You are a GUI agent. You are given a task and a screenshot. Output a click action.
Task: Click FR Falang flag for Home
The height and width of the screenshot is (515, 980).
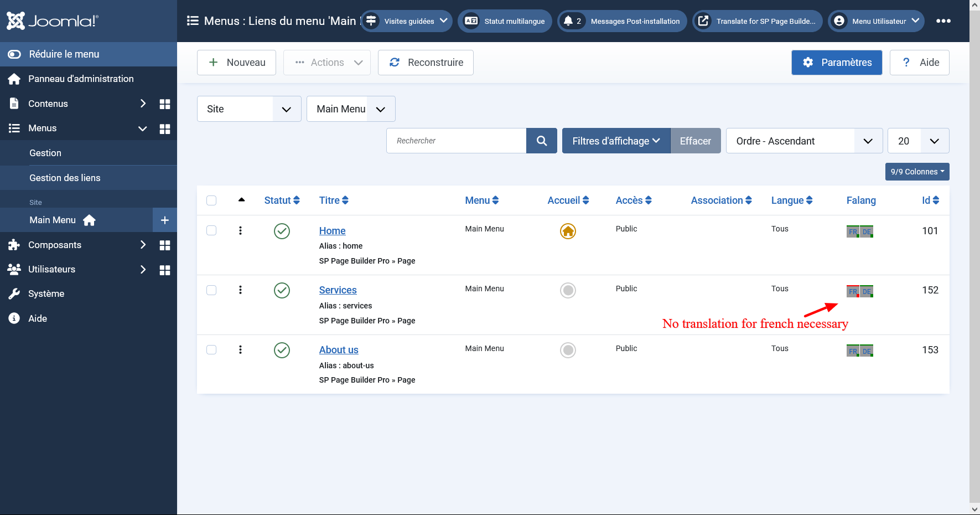[853, 231]
